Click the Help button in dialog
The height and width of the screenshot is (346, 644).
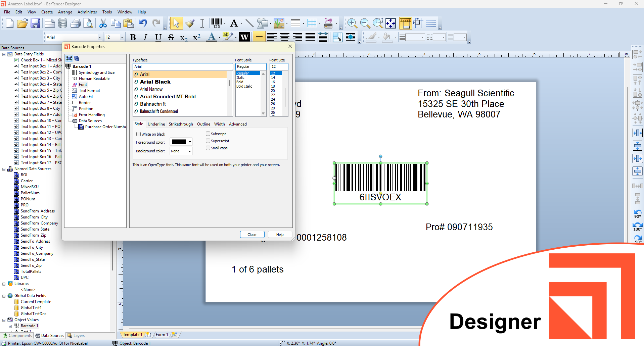(x=280, y=235)
